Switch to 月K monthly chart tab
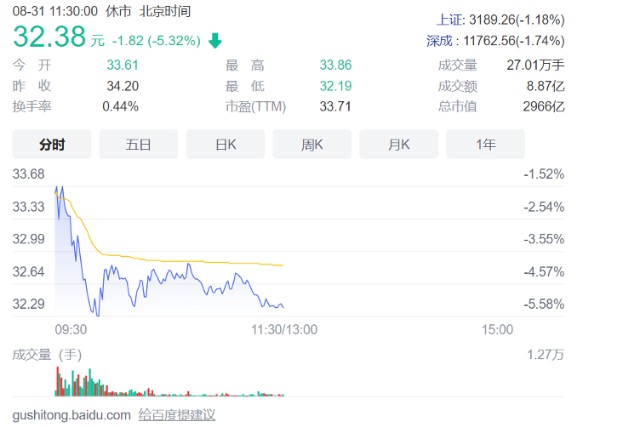 pyautogui.click(x=399, y=144)
